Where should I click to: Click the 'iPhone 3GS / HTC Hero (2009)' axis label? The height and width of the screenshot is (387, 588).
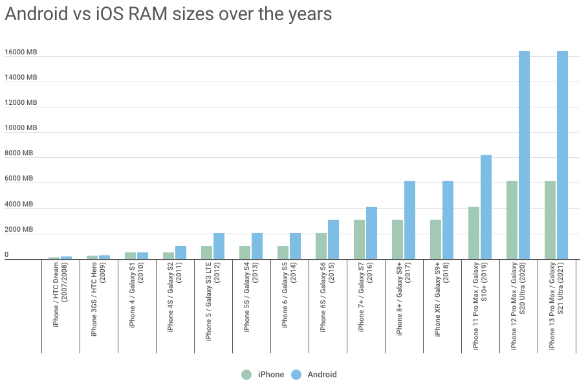[98, 299]
